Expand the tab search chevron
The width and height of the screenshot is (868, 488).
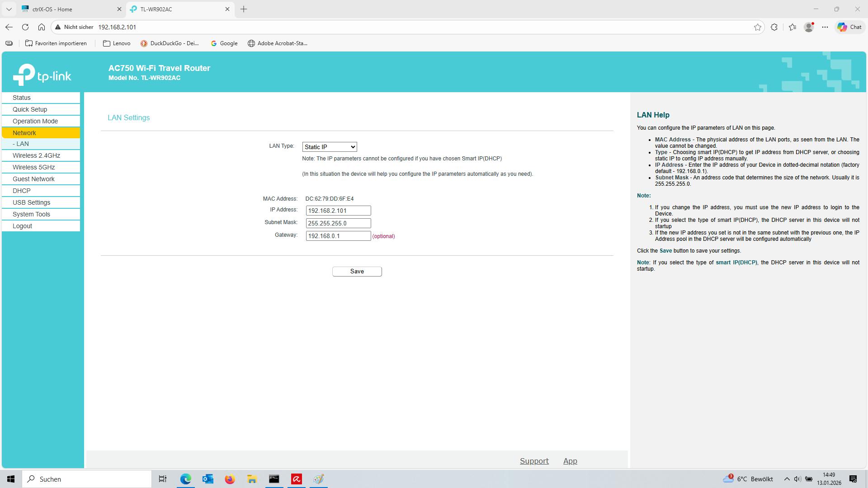pyautogui.click(x=9, y=9)
